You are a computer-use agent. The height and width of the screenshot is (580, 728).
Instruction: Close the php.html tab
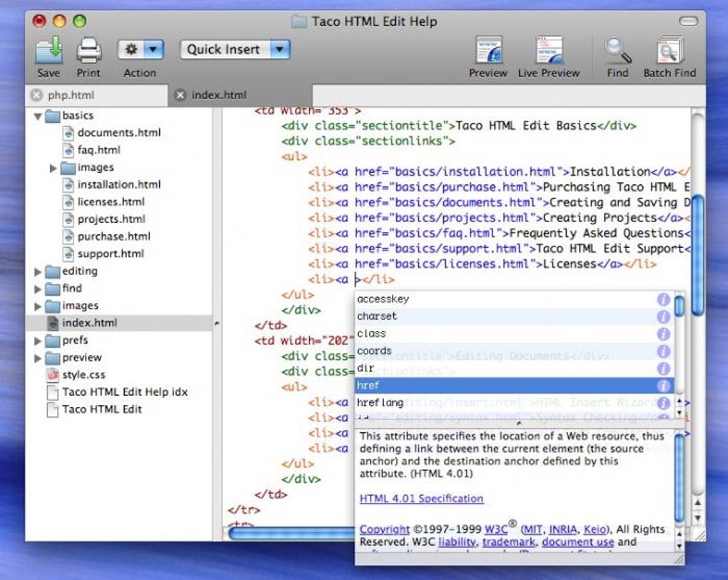tap(36, 96)
